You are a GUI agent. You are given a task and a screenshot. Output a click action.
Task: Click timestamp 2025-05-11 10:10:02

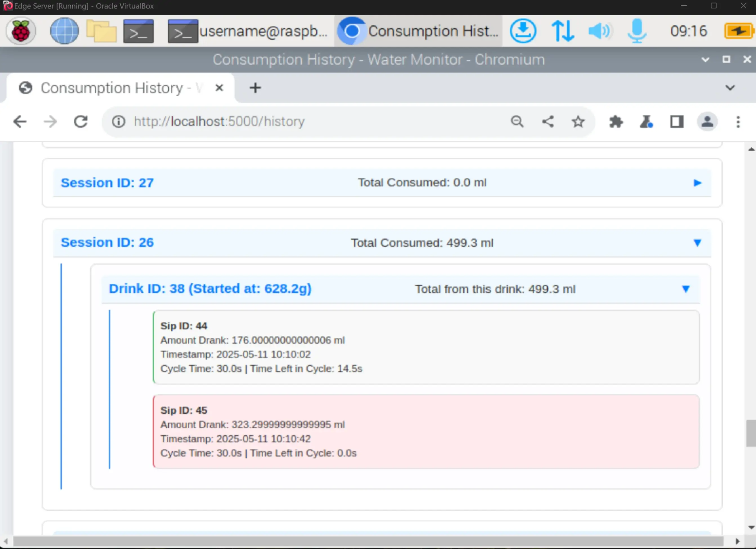pos(235,354)
